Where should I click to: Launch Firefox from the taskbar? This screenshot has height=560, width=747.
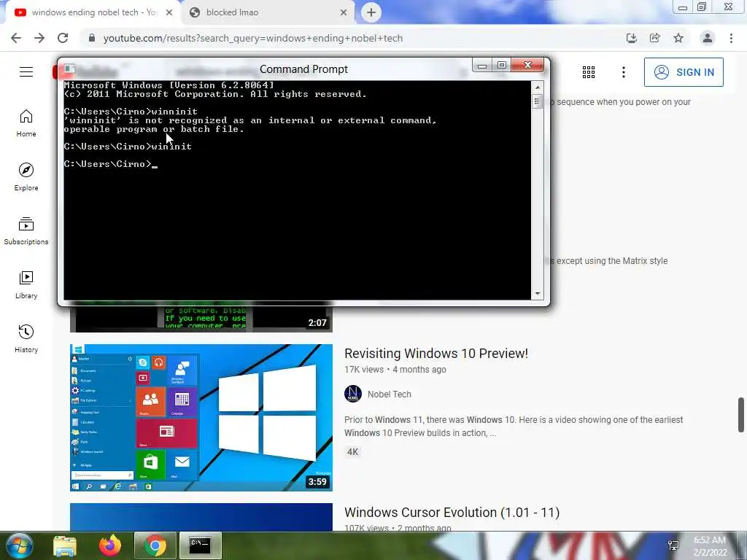[x=110, y=545]
